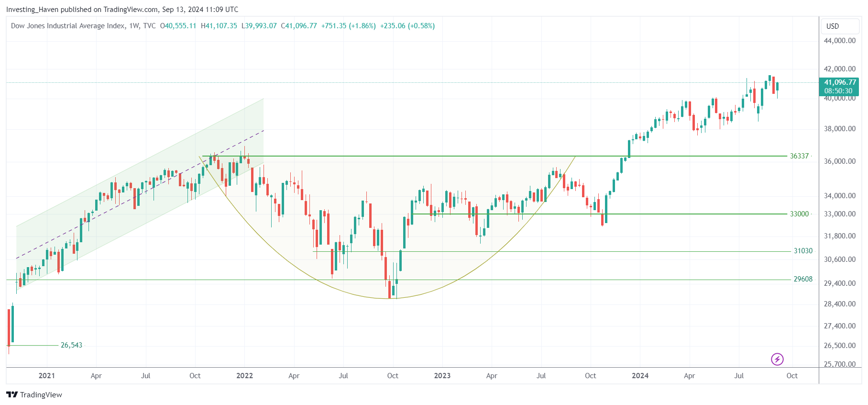Click the high value H41,107.35
This screenshot has width=868, height=405.
tap(219, 26)
